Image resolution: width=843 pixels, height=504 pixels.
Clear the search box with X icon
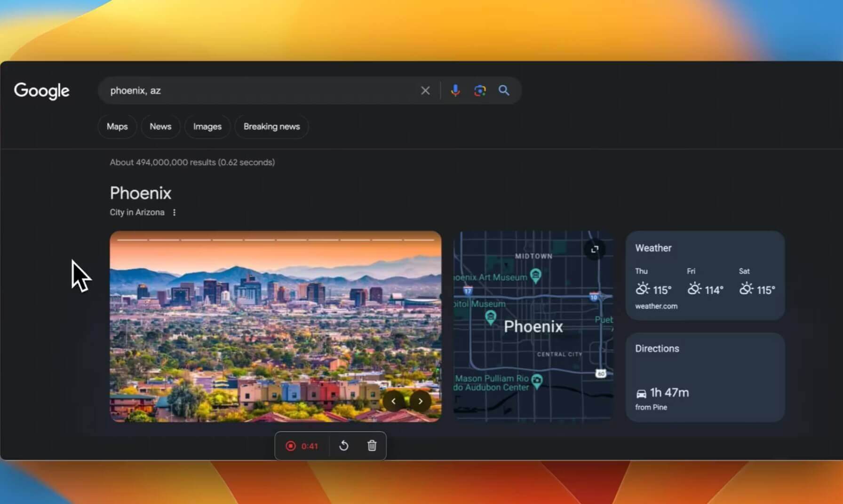425,90
